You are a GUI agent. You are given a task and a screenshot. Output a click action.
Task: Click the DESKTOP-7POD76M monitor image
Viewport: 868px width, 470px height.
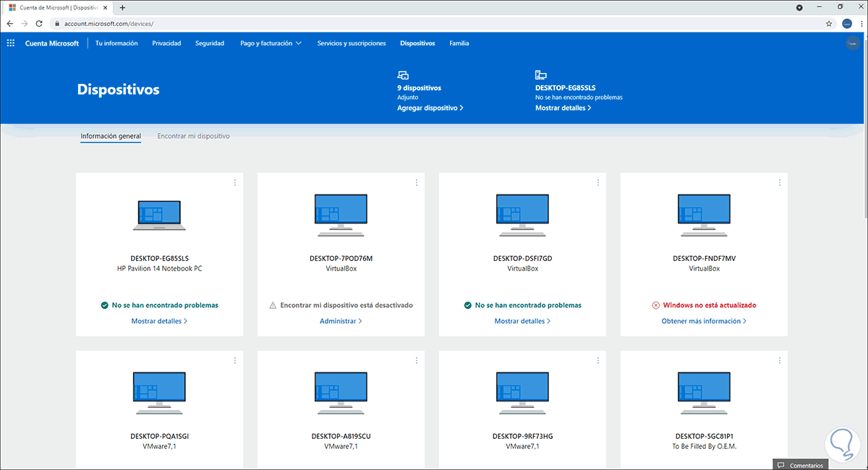(341, 215)
